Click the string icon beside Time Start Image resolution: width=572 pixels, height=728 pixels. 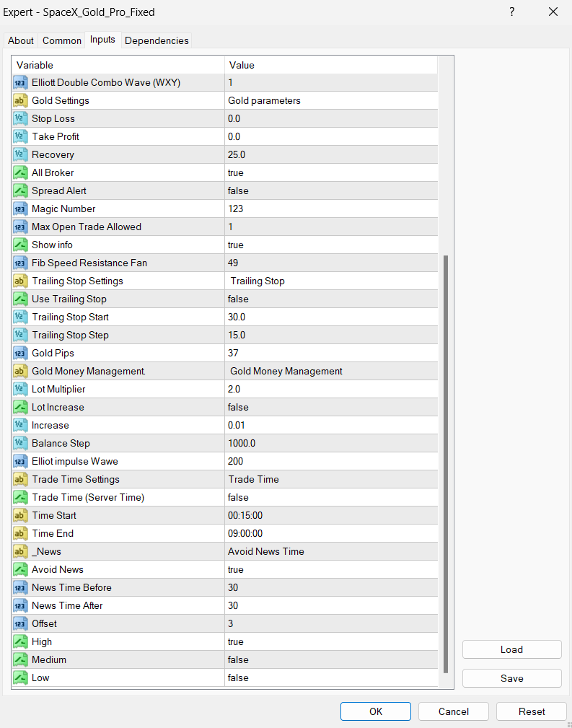point(21,515)
